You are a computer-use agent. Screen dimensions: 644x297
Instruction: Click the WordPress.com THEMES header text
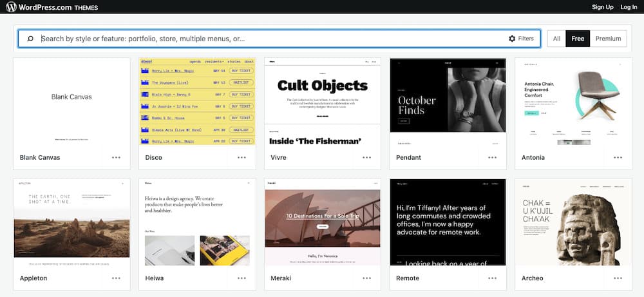(x=59, y=7)
